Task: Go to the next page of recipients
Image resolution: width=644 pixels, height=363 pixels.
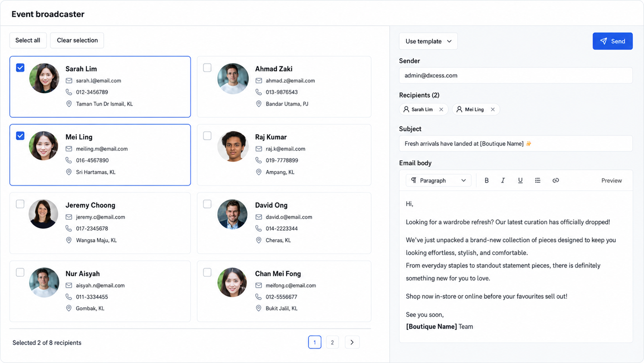Action: [x=352, y=342]
